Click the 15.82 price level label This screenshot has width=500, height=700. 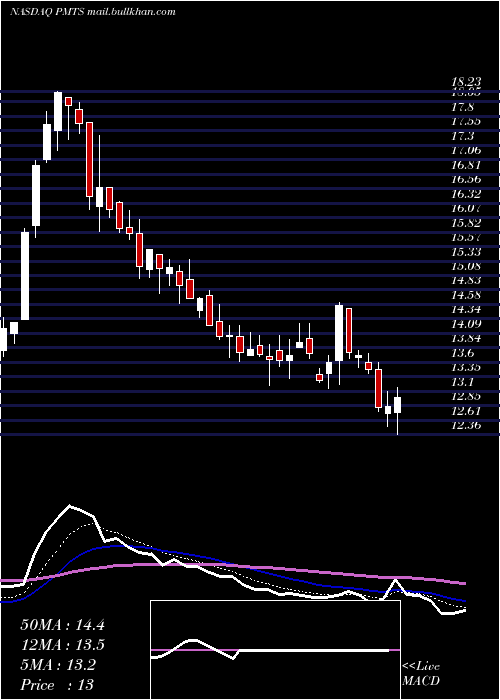466,223
